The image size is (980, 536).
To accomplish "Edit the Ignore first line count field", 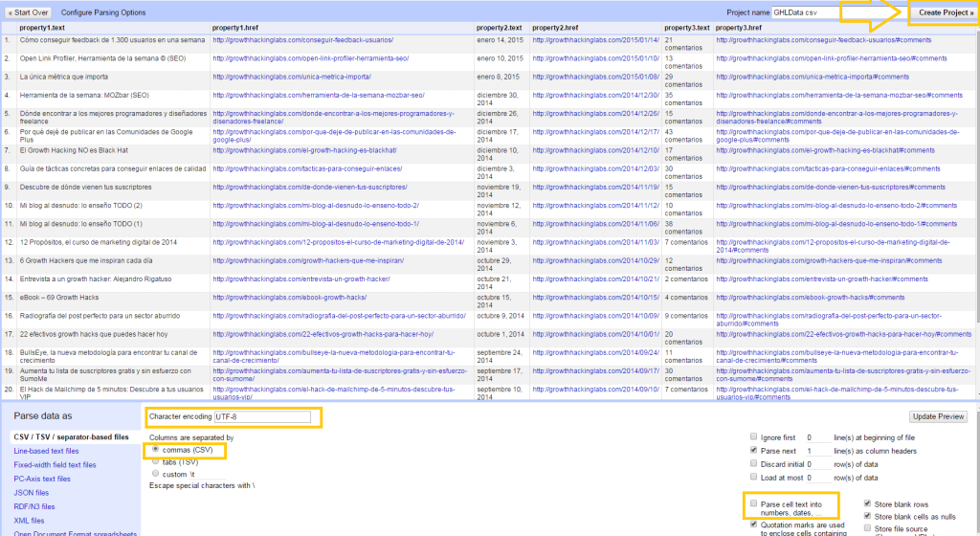I will 818,437.
